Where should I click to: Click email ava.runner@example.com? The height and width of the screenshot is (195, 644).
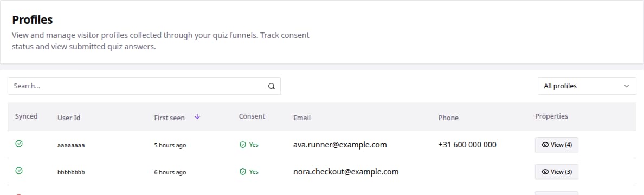[340, 145]
